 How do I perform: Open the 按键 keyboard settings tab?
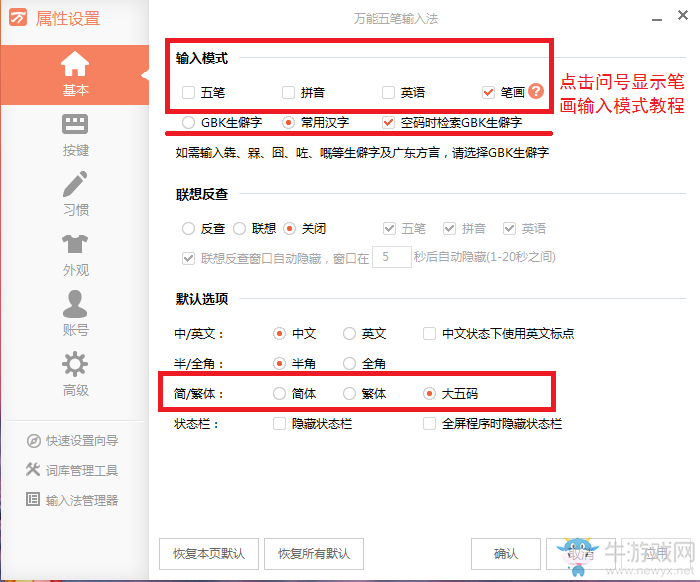coord(75,135)
